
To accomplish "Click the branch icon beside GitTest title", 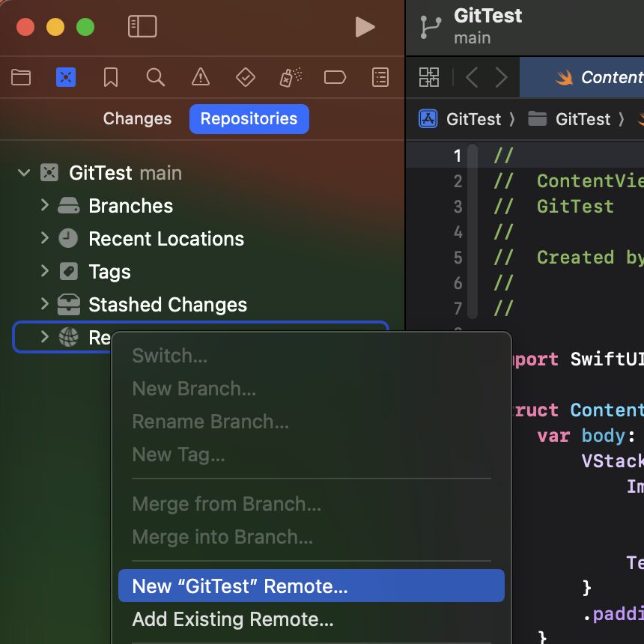I will pos(431,27).
